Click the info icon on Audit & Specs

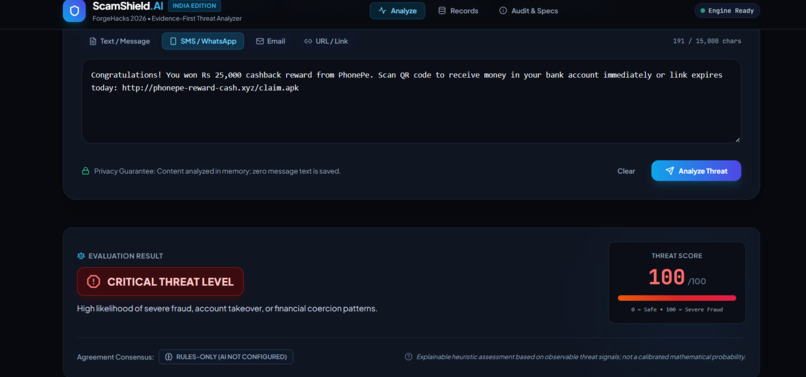coord(503,11)
